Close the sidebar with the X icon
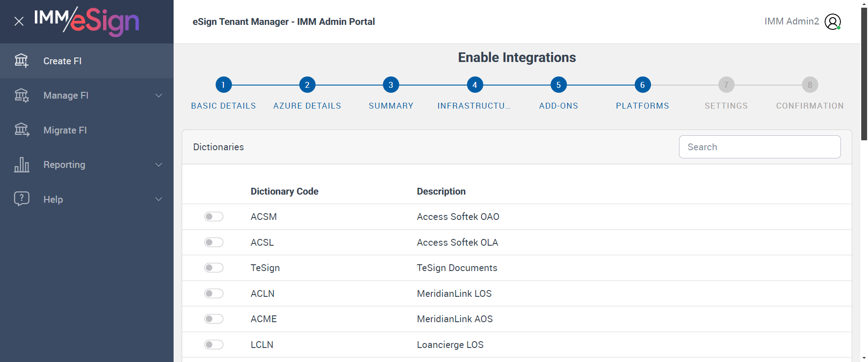 tap(19, 21)
